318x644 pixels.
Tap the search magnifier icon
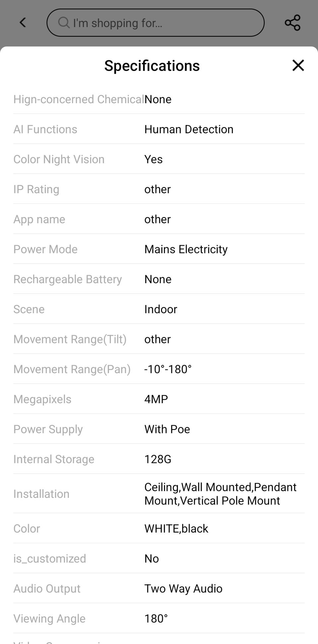click(x=64, y=22)
